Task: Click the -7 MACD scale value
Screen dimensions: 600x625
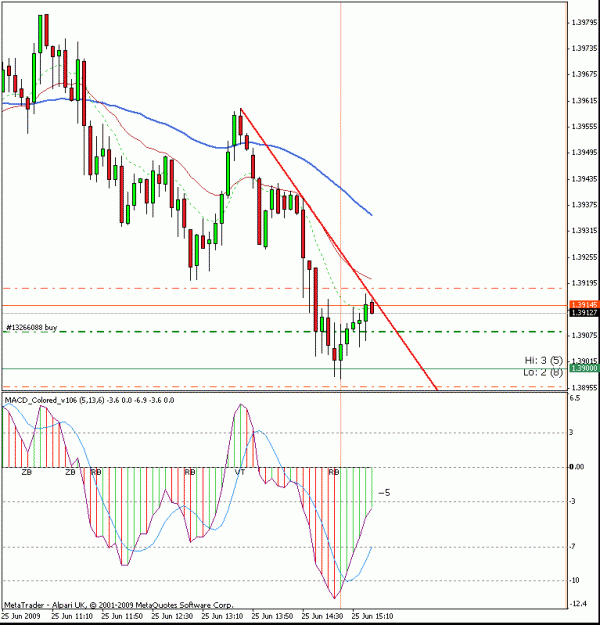Action: (x=572, y=546)
